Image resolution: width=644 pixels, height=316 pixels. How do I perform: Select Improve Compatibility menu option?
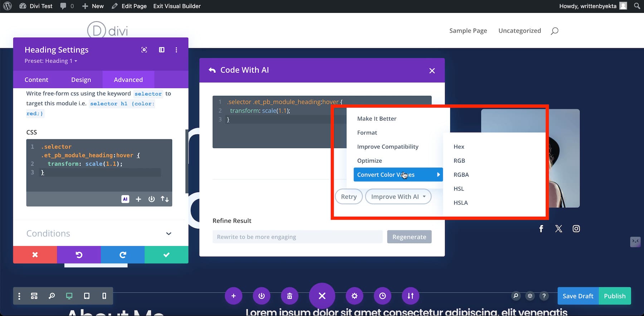point(388,147)
